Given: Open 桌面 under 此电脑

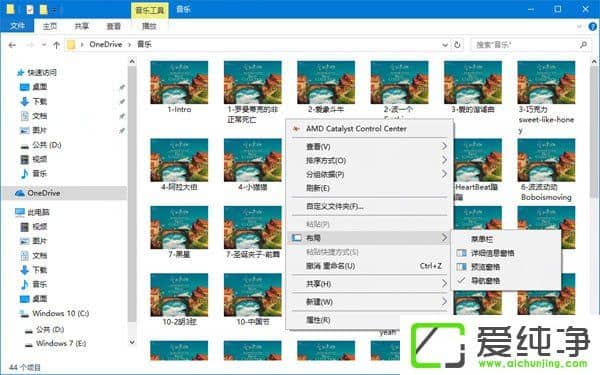Looking at the screenshot, I should click(x=34, y=299).
